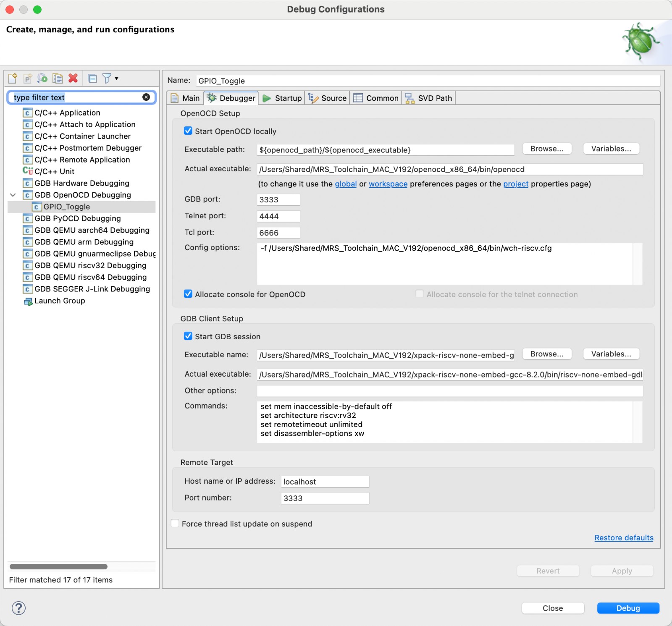Click the GDB QEMU arm Debugging icon

(x=28, y=242)
